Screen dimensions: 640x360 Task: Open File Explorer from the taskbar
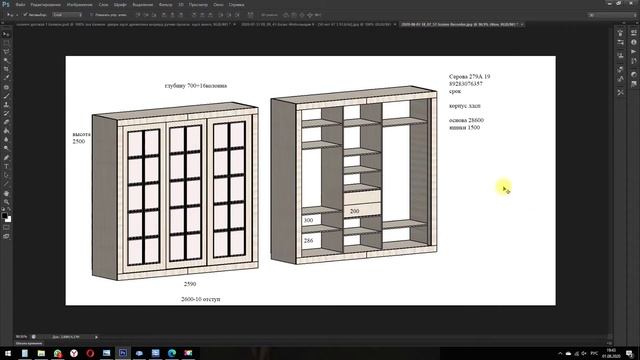coord(41,353)
